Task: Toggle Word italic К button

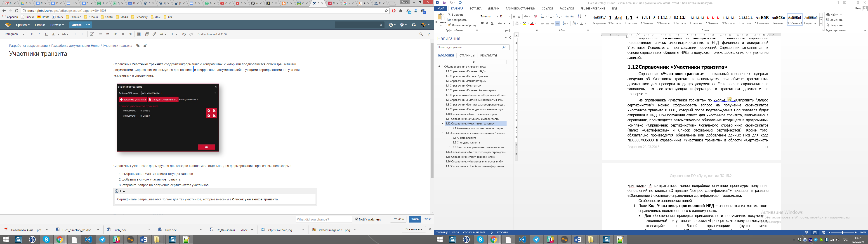Action: coord(487,23)
